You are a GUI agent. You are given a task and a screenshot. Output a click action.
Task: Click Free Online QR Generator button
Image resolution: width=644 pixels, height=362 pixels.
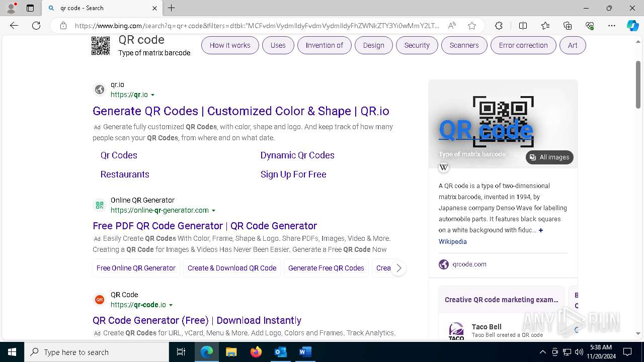pos(136,268)
